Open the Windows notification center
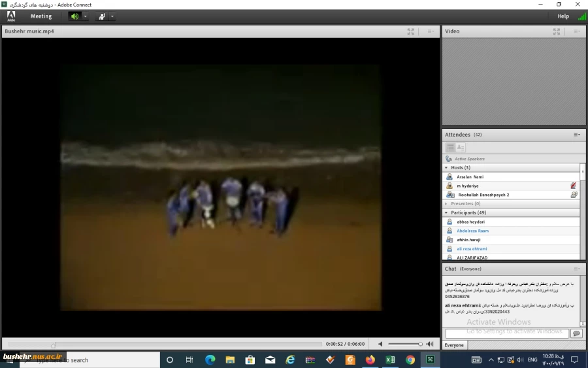The width and height of the screenshot is (588, 368). [x=574, y=360]
